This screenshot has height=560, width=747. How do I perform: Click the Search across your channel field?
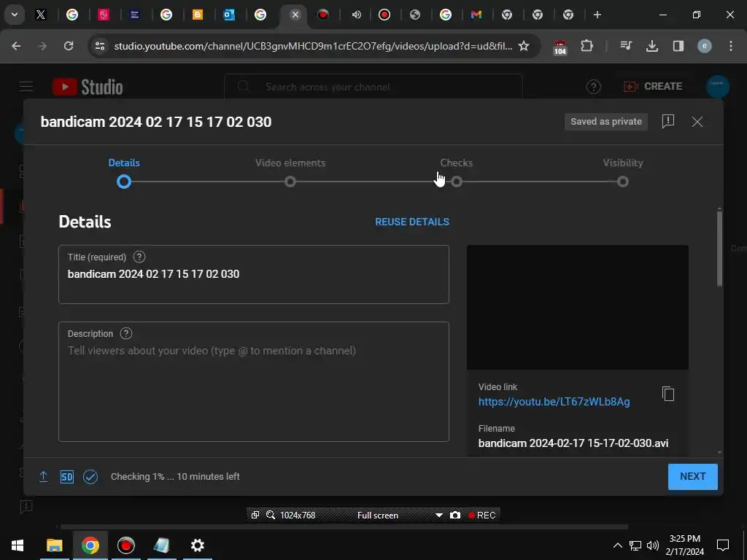pyautogui.click(x=373, y=87)
